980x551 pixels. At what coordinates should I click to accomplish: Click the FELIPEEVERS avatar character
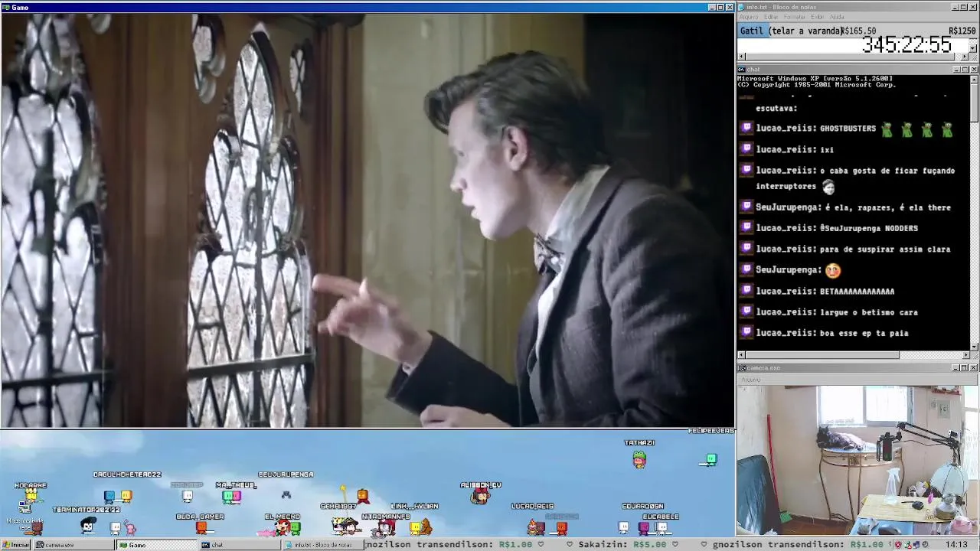tap(711, 459)
